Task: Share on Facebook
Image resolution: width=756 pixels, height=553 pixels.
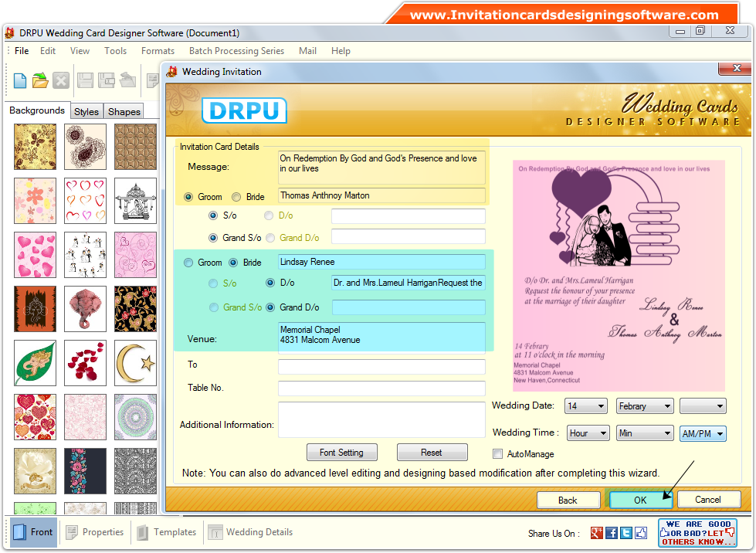Action: 612,533
